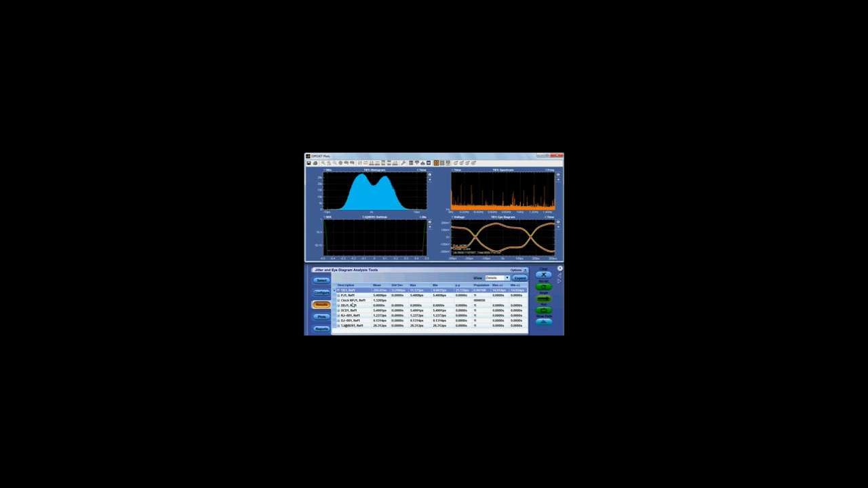The height and width of the screenshot is (488, 868).
Task: Click the Show Plots button
Action: click(x=544, y=321)
